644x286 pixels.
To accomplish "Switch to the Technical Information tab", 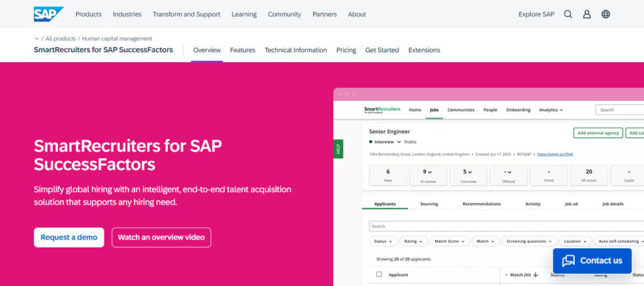I will [x=296, y=50].
